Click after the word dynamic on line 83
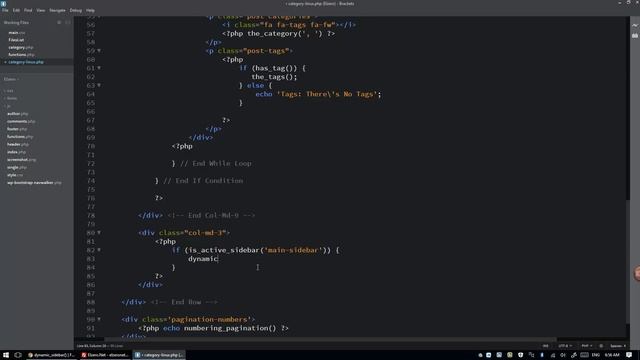 click(x=218, y=259)
